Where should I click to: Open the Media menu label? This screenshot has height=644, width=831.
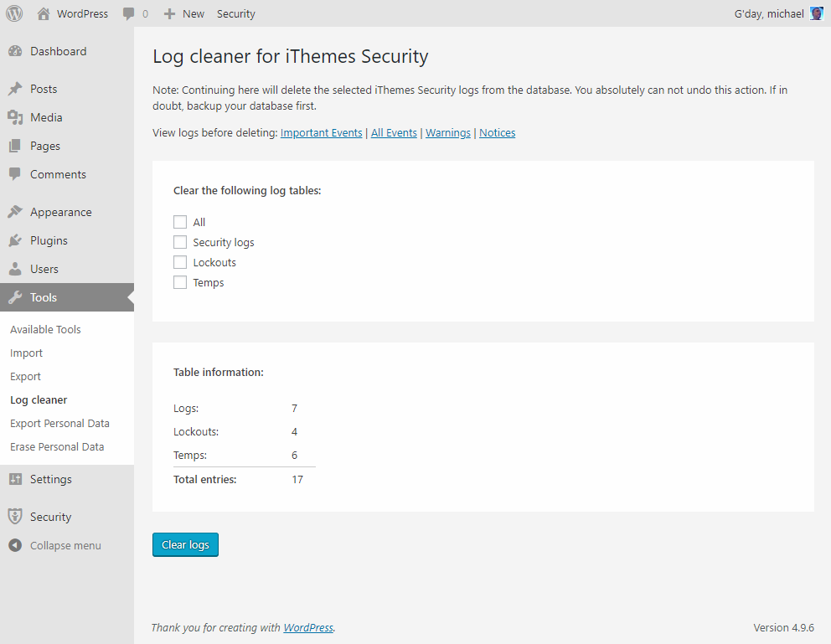[x=46, y=117]
